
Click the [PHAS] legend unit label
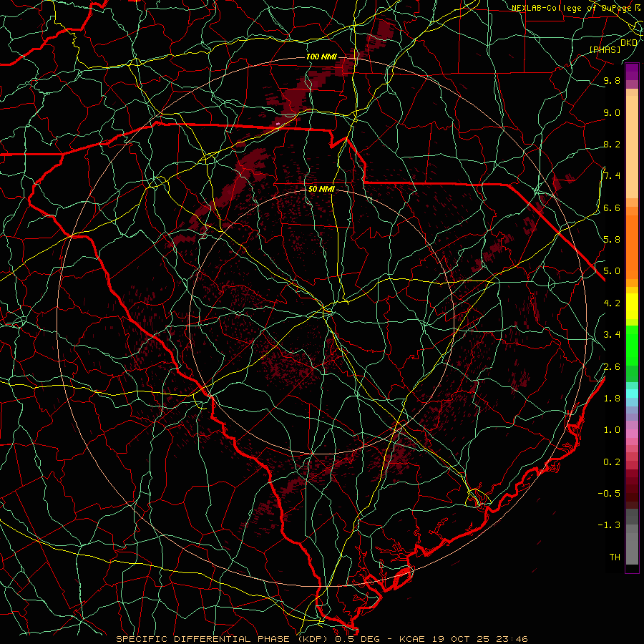tap(605, 49)
